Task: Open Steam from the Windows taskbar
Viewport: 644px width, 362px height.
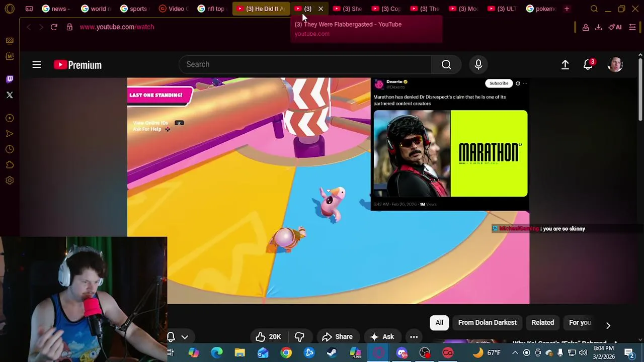Action: (332, 352)
